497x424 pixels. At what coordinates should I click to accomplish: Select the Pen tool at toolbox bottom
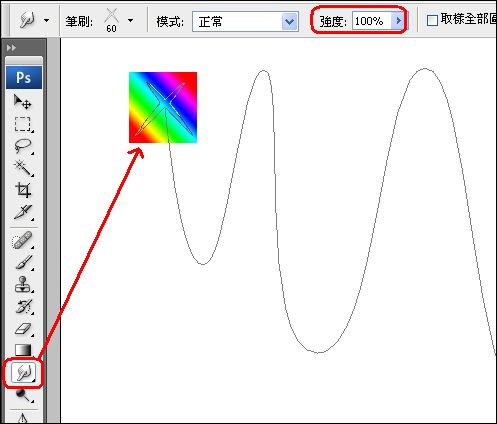tap(23, 418)
